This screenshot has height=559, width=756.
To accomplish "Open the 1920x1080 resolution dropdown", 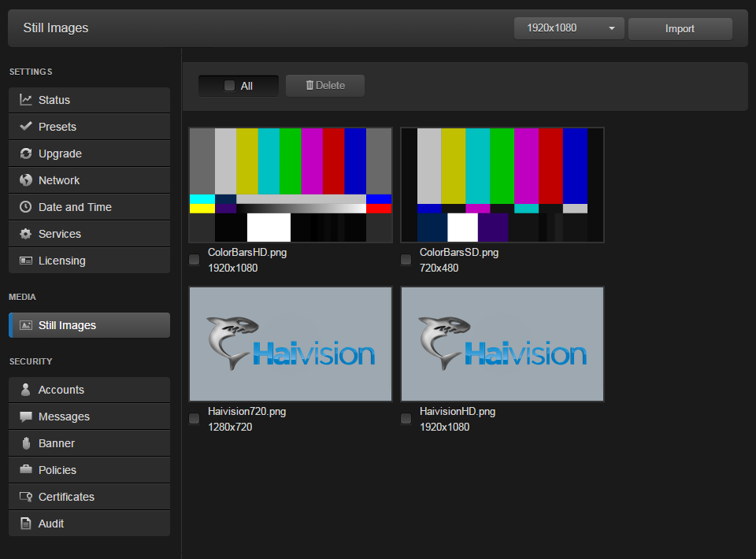I will tap(569, 28).
